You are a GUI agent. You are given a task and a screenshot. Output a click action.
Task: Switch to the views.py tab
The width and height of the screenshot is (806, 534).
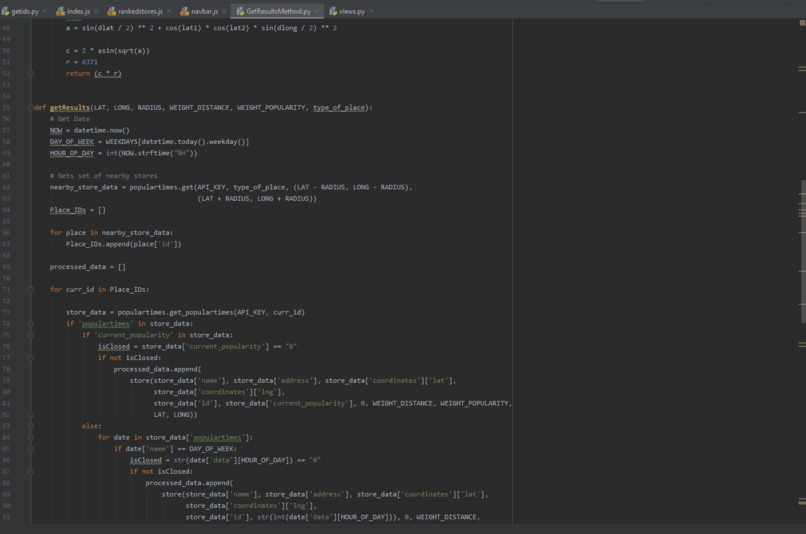[x=351, y=11]
